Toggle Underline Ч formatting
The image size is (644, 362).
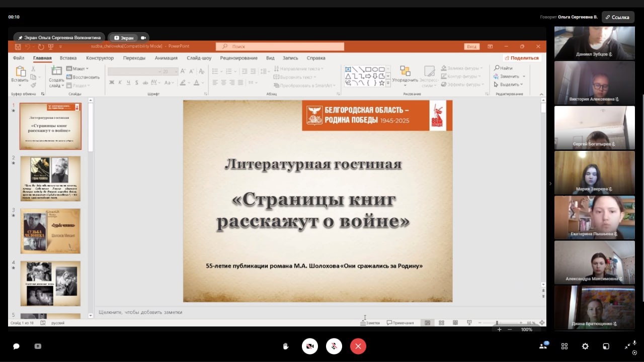(128, 82)
